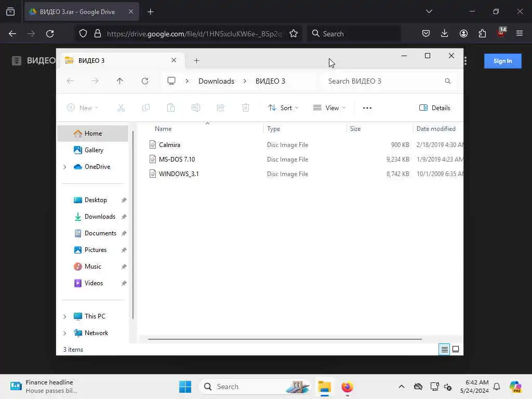Viewport: 532px width, 399px height.
Task: Click the Firefox shield tracking protection icon
Action: tap(83, 34)
